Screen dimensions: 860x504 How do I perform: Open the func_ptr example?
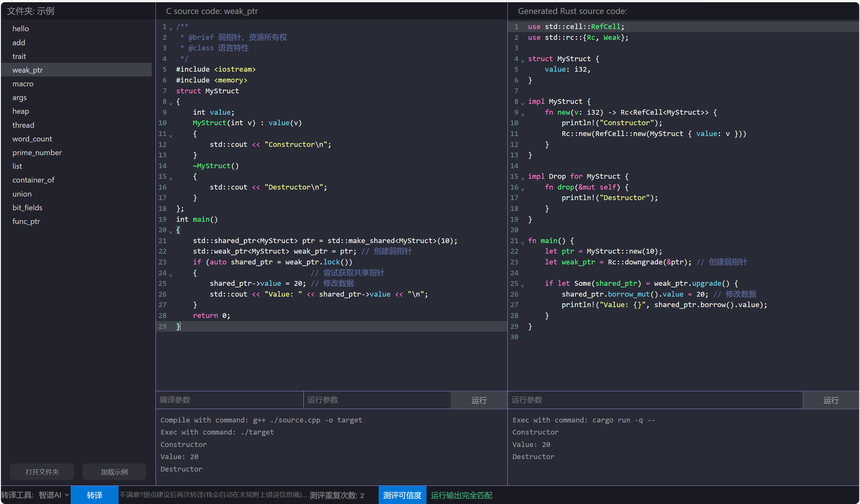(x=77, y=221)
